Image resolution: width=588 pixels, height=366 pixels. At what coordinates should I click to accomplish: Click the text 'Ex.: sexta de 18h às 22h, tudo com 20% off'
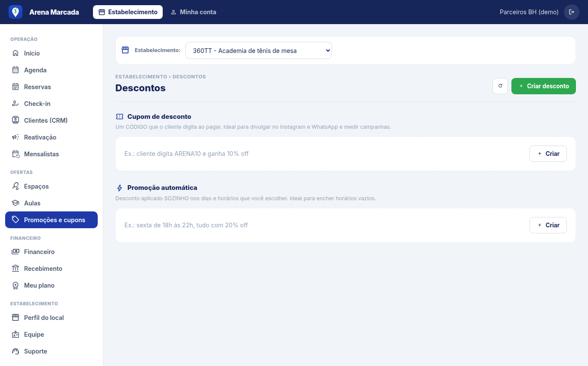point(186,225)
